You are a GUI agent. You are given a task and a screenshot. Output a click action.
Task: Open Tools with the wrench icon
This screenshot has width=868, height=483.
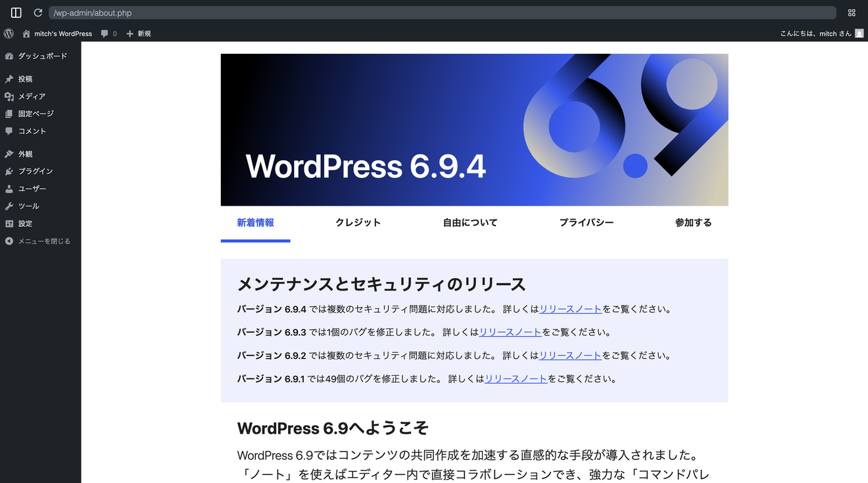(x=8, y=206)
